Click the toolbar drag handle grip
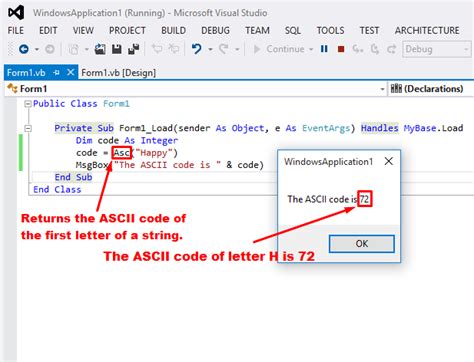This screenshot has width=474, height=362. [11, 49]
